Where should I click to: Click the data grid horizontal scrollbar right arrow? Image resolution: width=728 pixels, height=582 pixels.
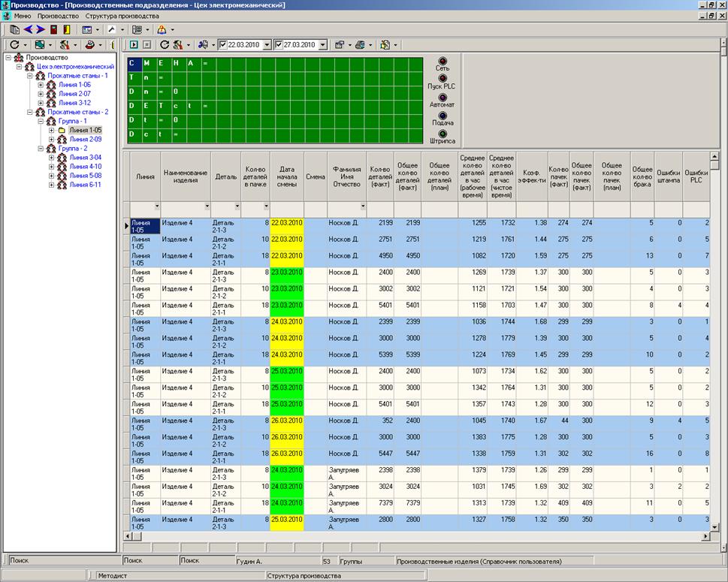pos(705,536)
